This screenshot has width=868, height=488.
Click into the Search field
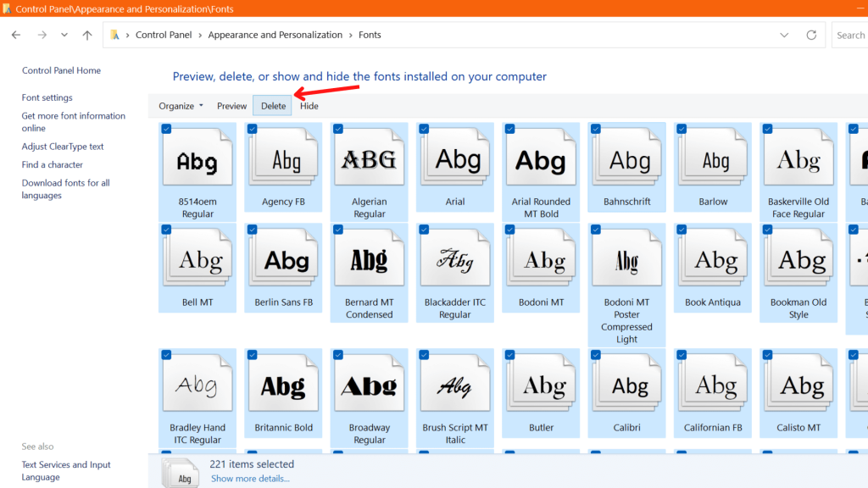[849, 35]
